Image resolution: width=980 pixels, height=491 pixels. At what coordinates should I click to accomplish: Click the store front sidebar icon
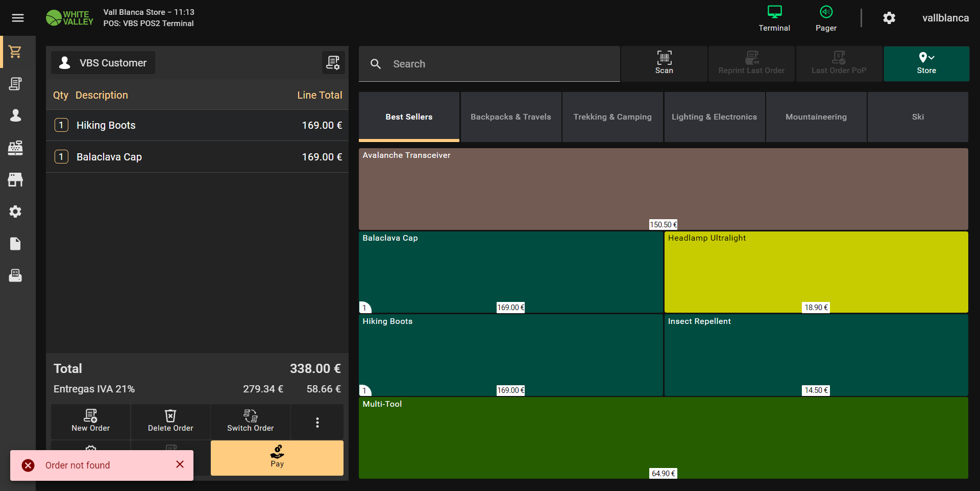pyautogui.click(x=15, y=179)
